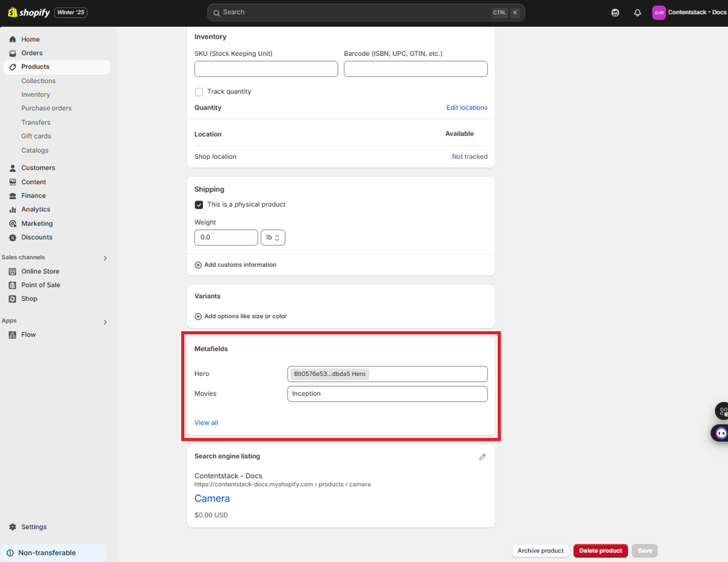Click the search magnifier icon
Viewport: 728px width, 562px height.
[x=217, y=13]
